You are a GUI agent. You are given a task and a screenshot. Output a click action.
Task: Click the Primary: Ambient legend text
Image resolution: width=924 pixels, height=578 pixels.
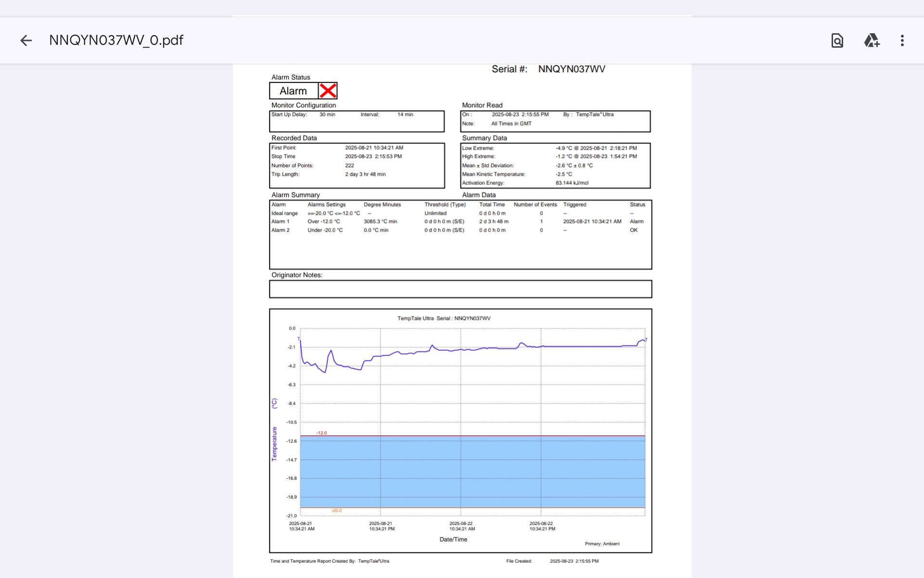tap(602, 544)
